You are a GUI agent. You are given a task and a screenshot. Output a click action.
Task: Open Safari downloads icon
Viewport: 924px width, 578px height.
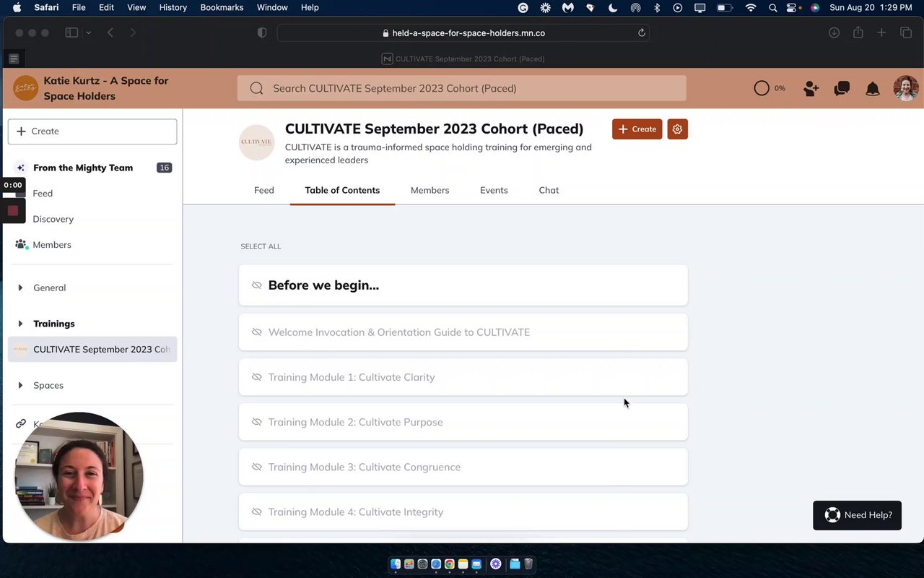coord(834,33)
